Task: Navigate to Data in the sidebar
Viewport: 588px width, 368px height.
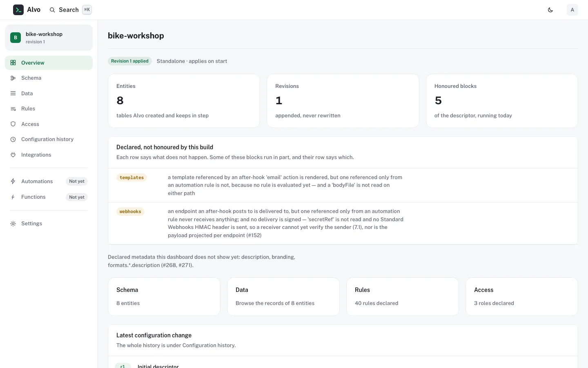Action: point(49,93)
